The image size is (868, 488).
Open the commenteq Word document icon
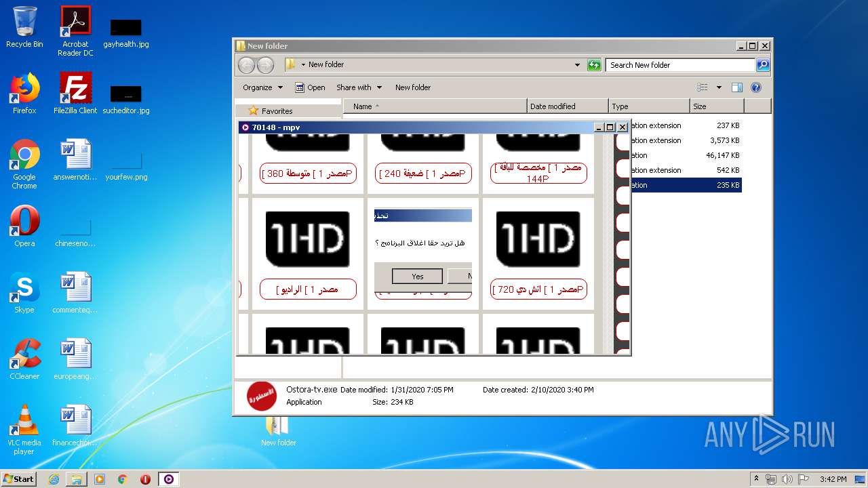(x=75, y=293)
